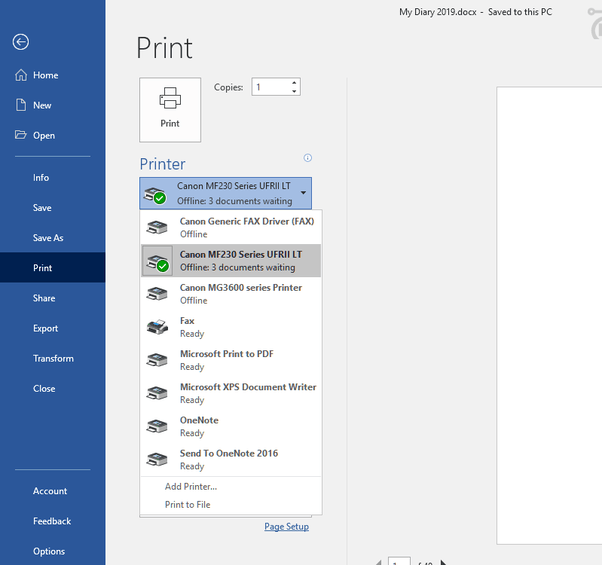
Task: Click the New document icon
Action: tap(21, 105)
